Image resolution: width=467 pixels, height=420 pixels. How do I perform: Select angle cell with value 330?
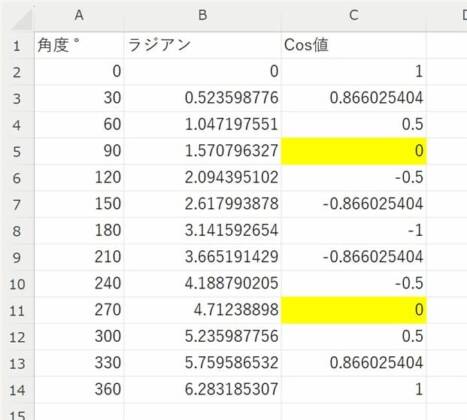(79, 363)
